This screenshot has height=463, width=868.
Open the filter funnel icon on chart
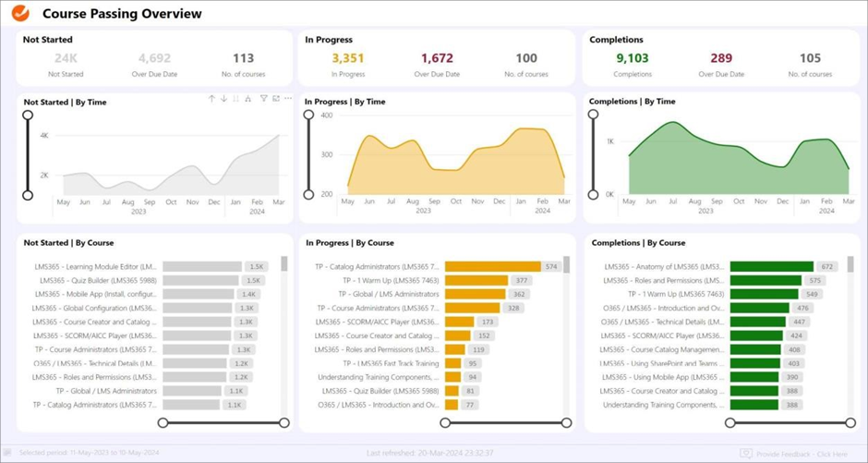pos(263,99)
